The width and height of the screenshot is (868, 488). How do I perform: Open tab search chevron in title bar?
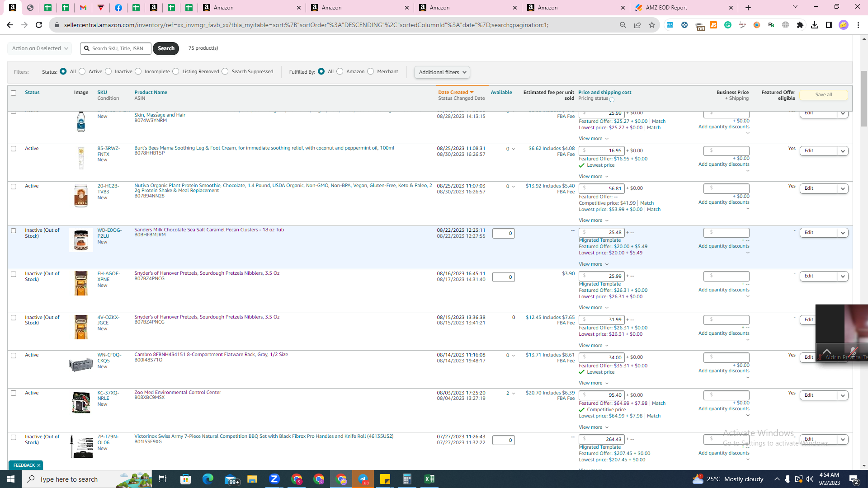point(795,7)
